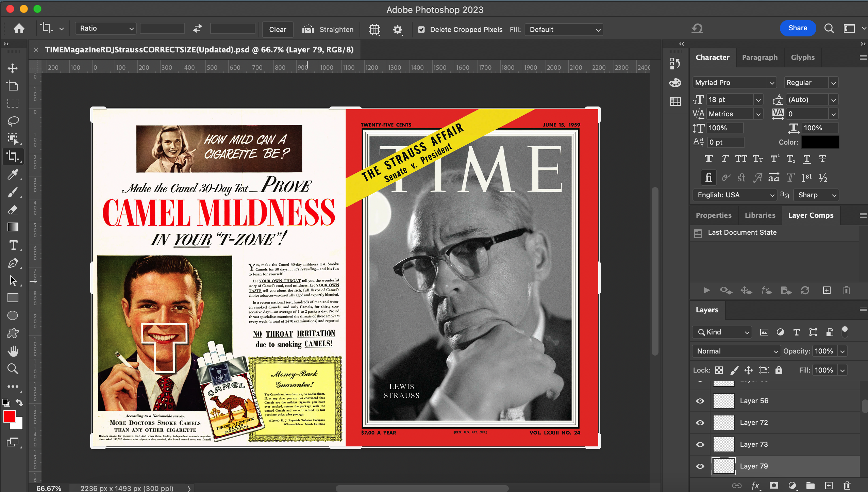
Task: Toggle Faux Bold text style
Action: tap(708, 159)
